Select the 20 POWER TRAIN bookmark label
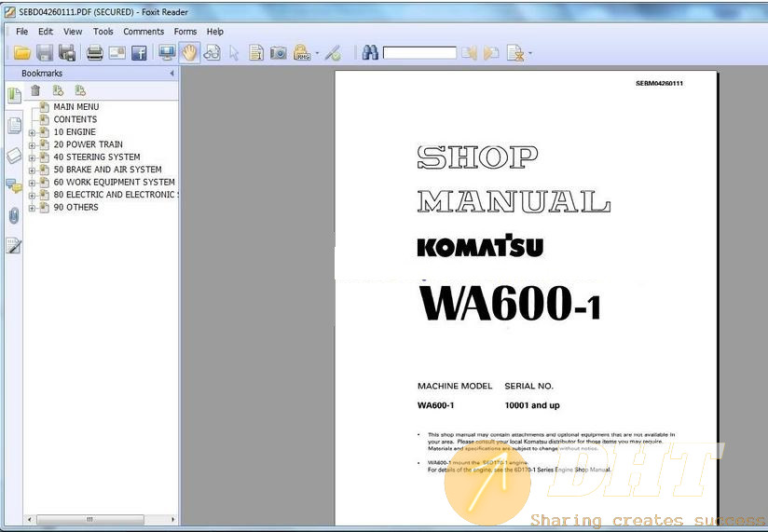 [89, 144]
